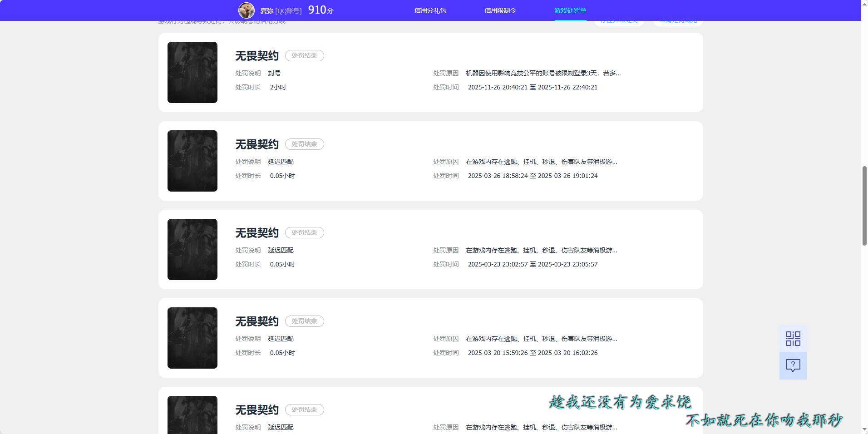Viewport: 868px width, 434px height.
Task: Open the first 无畏契约 game title link
Action: tap(256, 55)
